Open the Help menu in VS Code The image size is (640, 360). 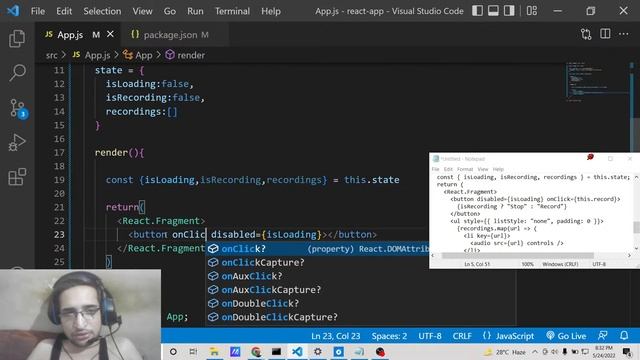271,11
